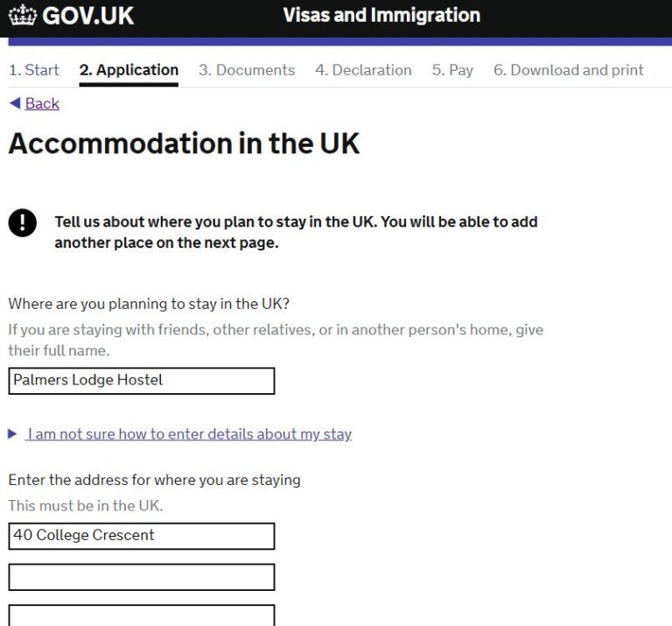Go to the 5. Pay step
The height and width of the screenshot is (626, 672).
click(x=452, y=70)
